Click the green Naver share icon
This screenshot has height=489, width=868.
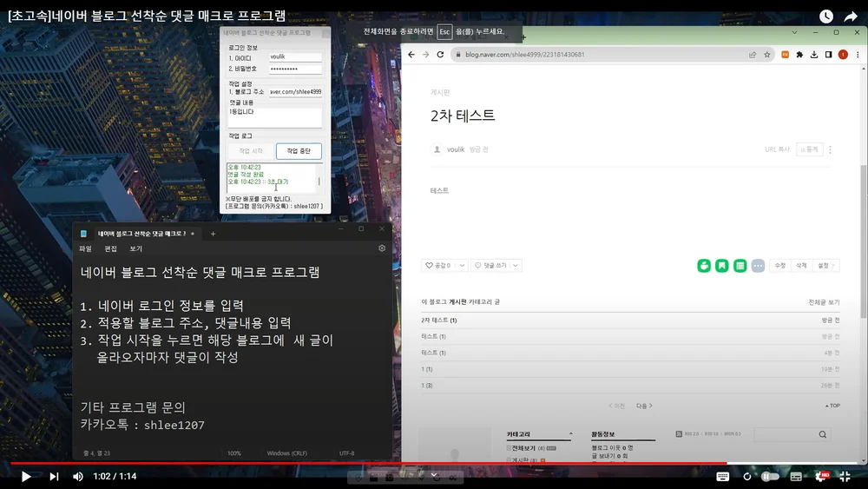click(x=704, y=266)
